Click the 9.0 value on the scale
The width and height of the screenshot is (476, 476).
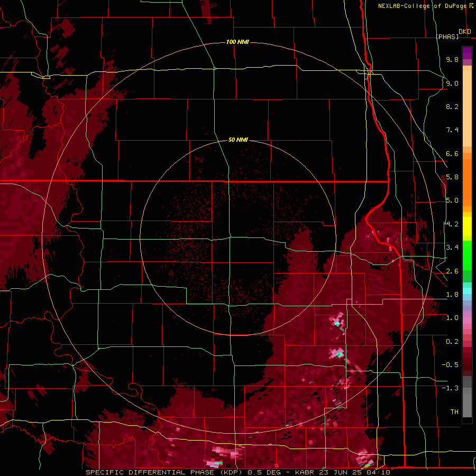452,83
